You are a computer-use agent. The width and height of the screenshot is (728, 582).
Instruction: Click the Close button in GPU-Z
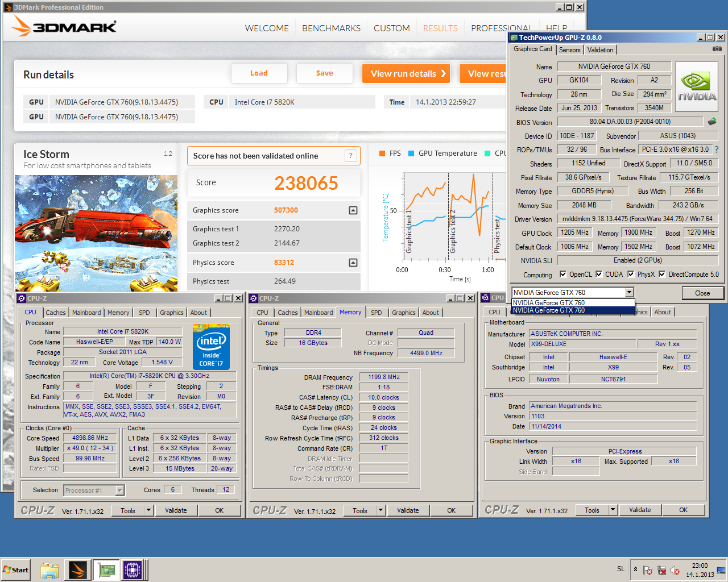click(x=702, y=293)
